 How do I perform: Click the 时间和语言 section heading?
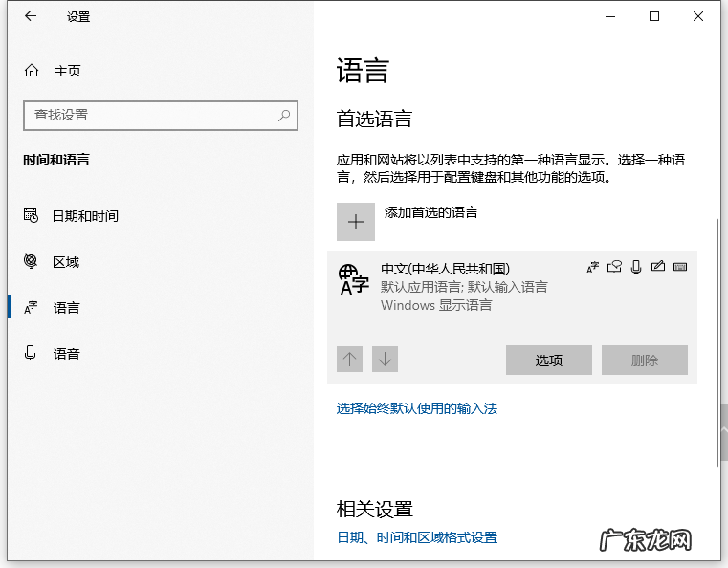click(x=56, y=160)
